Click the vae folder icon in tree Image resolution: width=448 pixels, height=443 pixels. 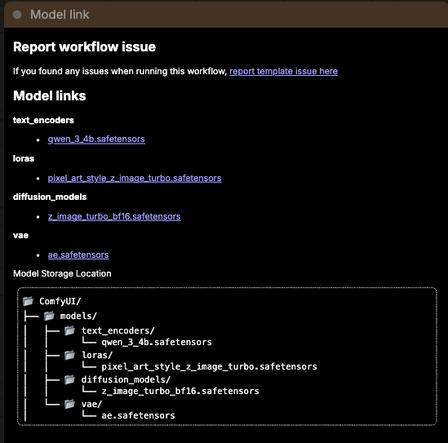point(70,404)
